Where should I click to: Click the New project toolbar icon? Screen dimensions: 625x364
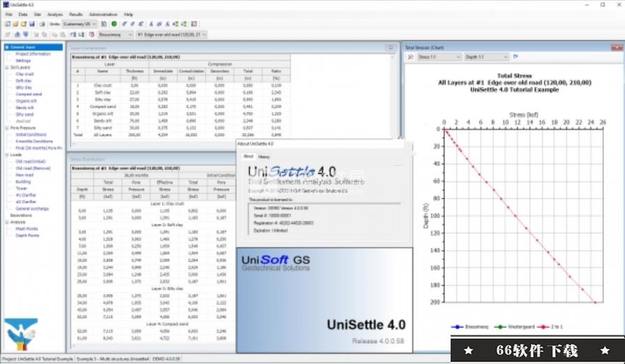7,24
